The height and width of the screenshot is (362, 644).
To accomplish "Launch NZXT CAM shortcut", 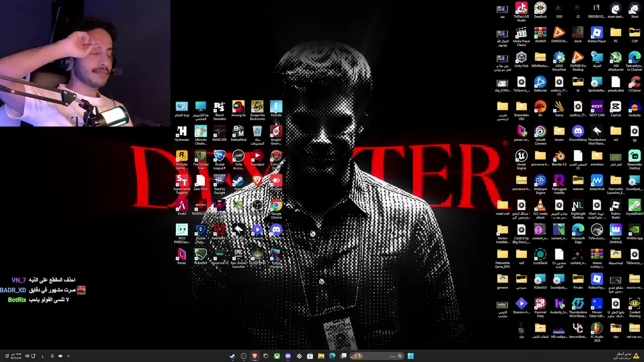I will [x=597, y=109].
